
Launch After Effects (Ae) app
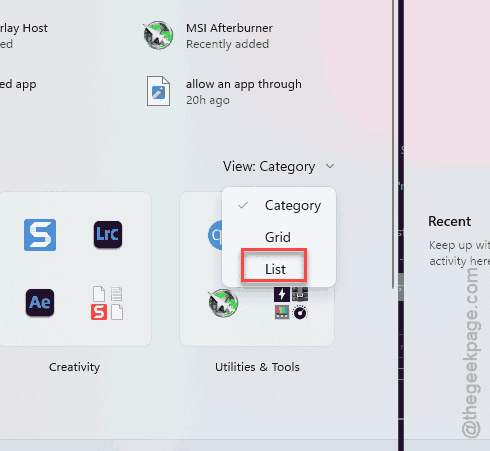(40, 303)
